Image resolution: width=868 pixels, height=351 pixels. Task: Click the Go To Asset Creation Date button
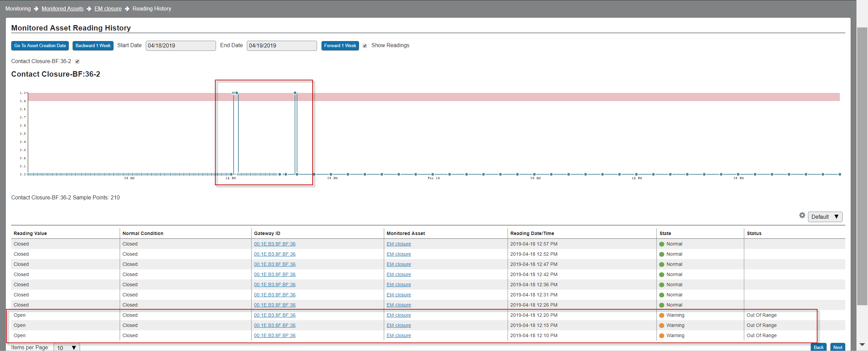coord(40,45)
